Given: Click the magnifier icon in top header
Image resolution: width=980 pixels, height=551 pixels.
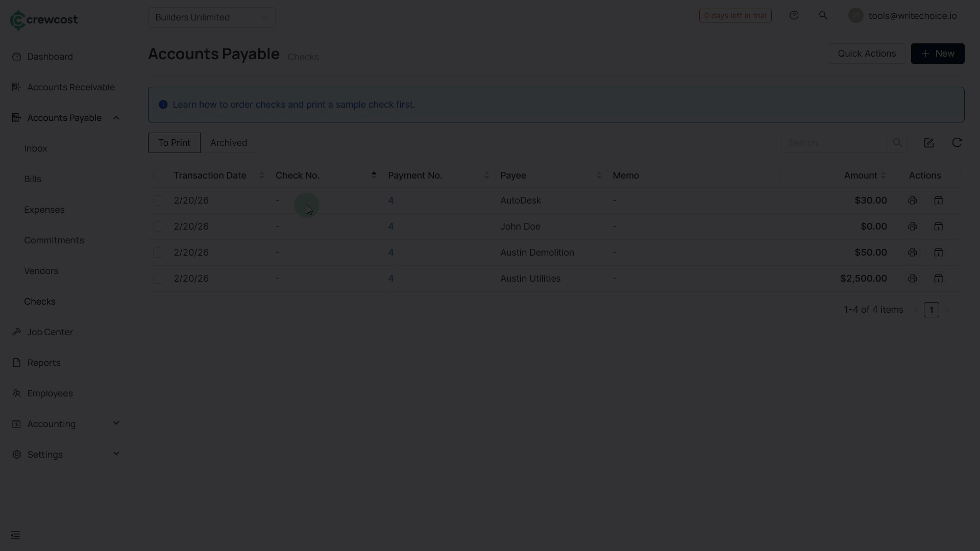Looking at the screenshot, I should coord(823,15).
